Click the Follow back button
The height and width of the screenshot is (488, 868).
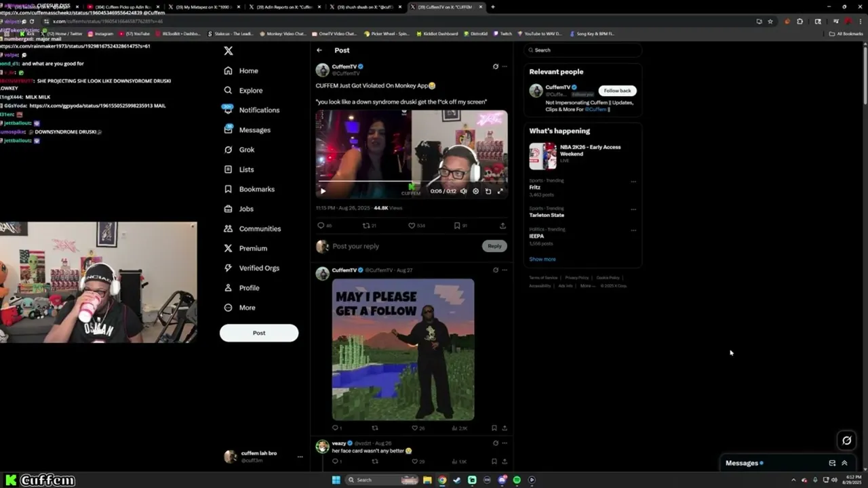click(617, 91)
